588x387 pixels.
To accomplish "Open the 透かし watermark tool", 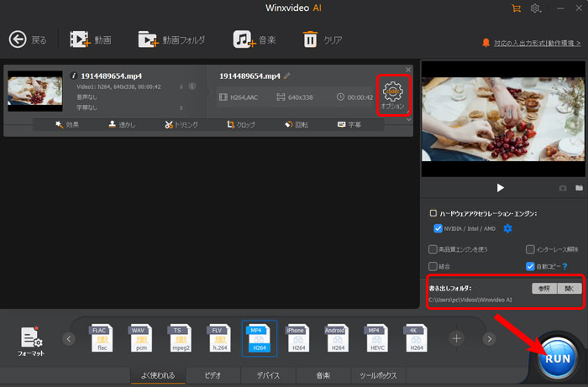I will 122,124.
